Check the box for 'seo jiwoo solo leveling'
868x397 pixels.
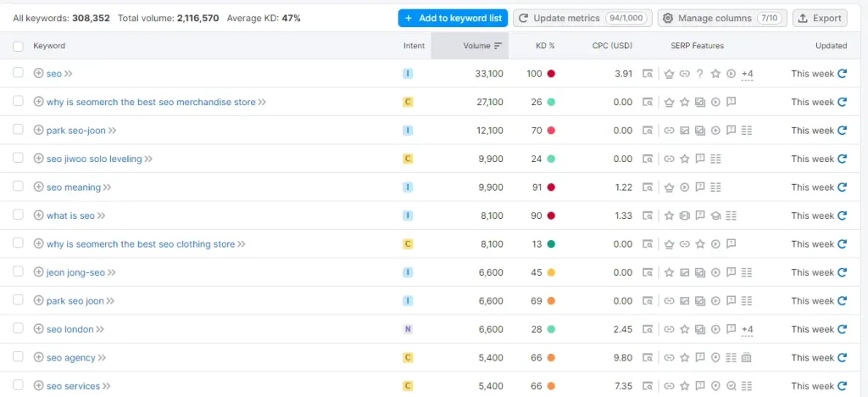(18, 159)
